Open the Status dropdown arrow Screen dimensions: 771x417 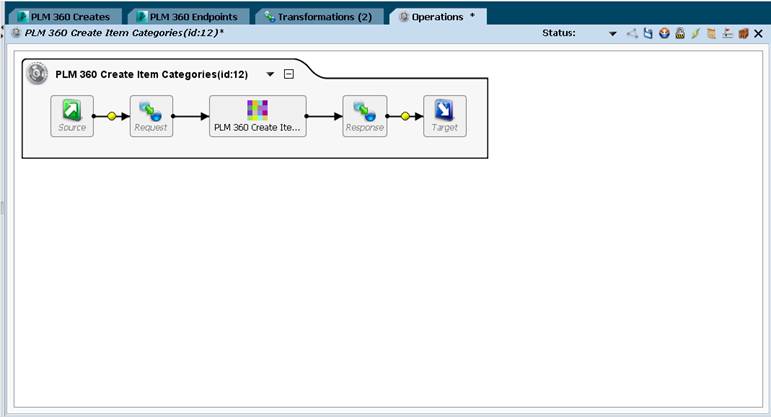coord(613,34)
